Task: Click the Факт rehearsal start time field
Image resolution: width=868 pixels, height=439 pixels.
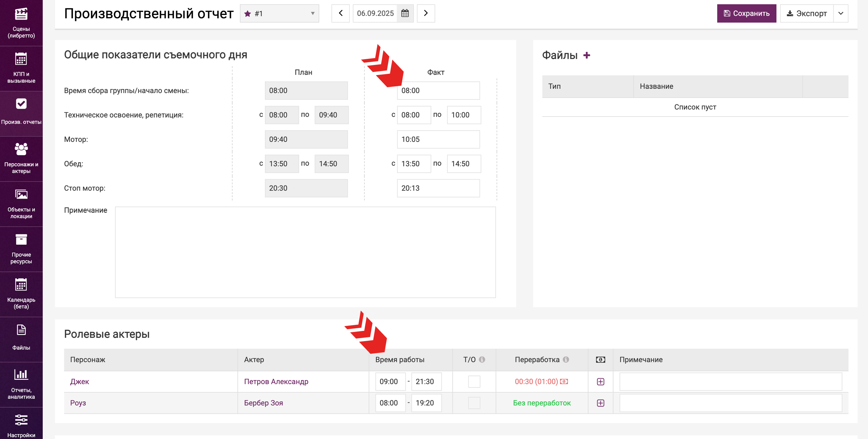Action: 414,115
